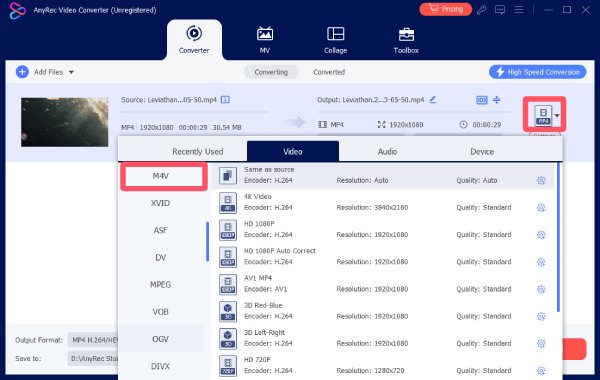Open the Converter tab
600x380 pixels.
pyautogui.click(x=194, y=40)
